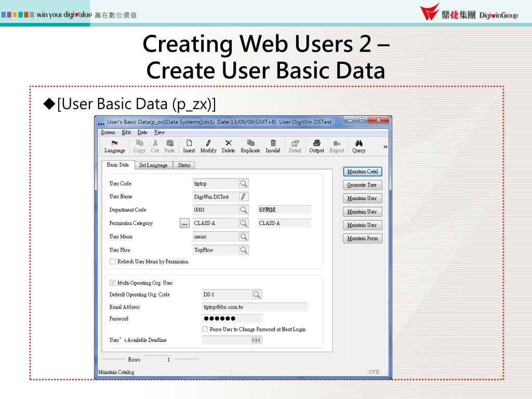The height and width of the screenshot is (399, 532).
Task: Click the Email Address field
Action: click(x=255, y=307)
